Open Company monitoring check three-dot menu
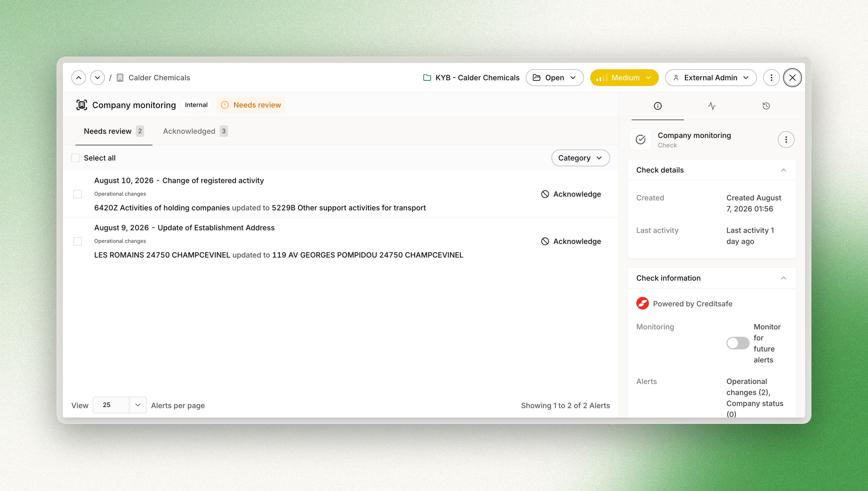 point(786,140)
